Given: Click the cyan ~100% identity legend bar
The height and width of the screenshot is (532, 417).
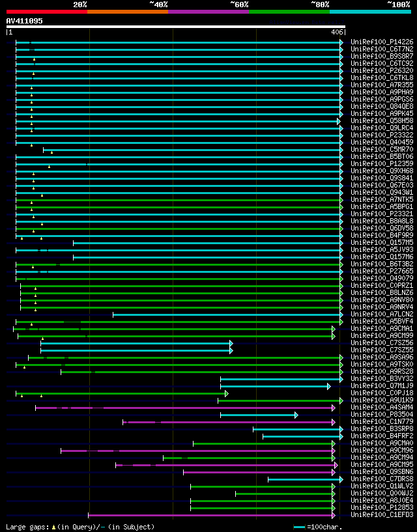Looking at the screenshot, I should click(371, 12).
